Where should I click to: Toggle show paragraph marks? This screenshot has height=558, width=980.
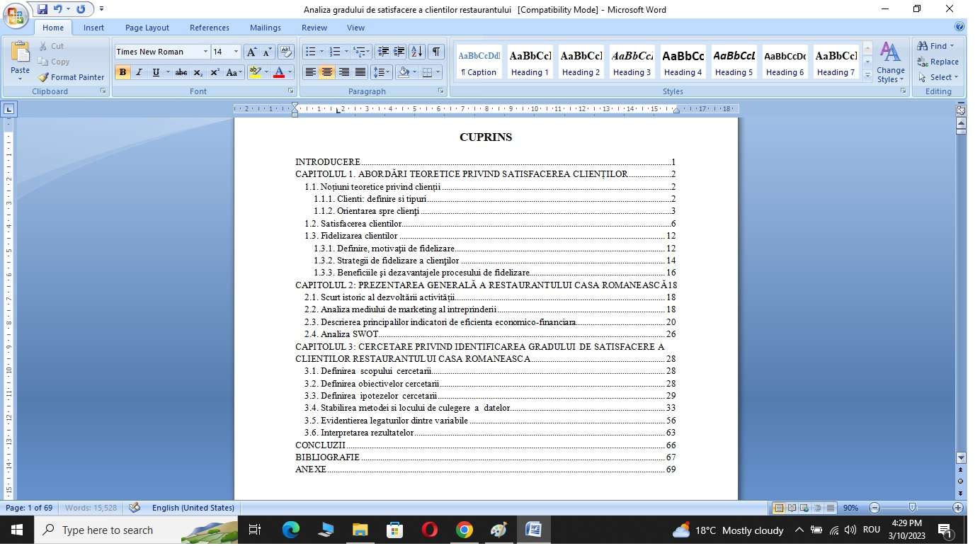(436, 52)
